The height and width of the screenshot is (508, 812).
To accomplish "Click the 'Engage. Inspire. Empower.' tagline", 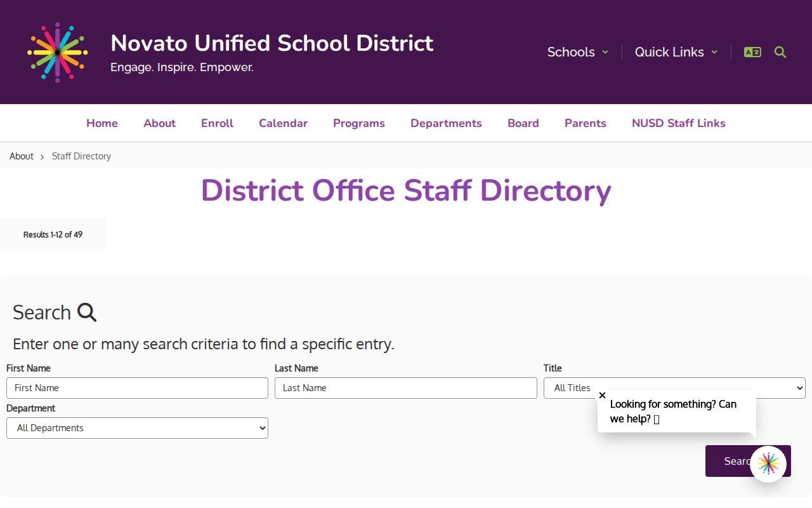I will pyautogui.click(x=182, y=67).
